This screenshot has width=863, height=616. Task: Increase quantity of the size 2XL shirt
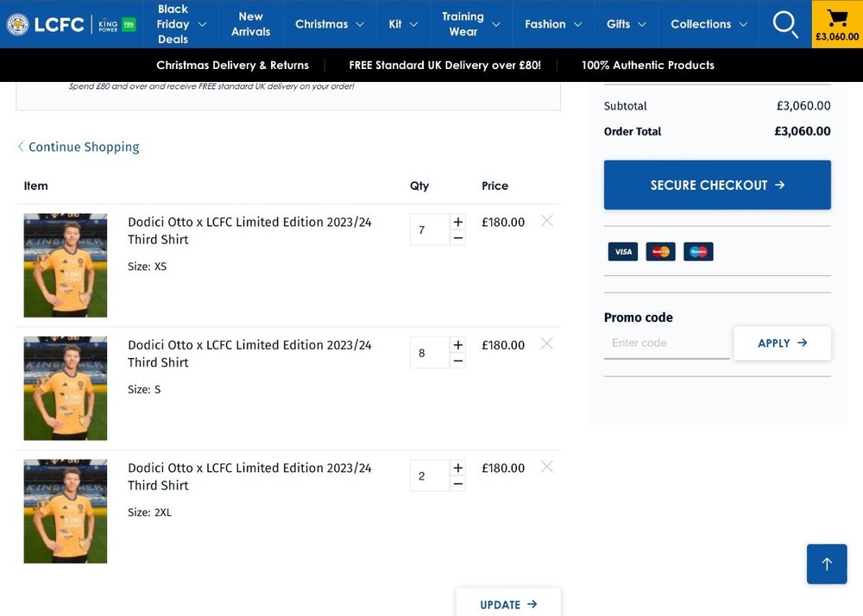coord(458,468)
